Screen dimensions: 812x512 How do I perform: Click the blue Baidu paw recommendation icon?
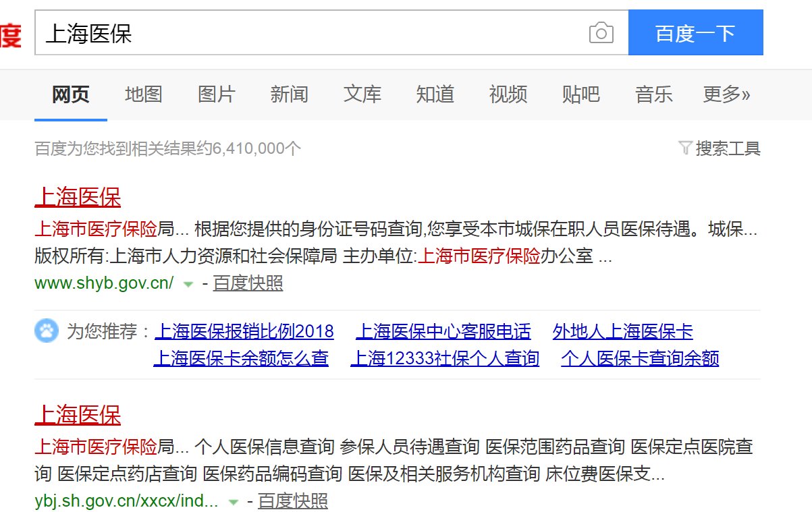point(46,332)
